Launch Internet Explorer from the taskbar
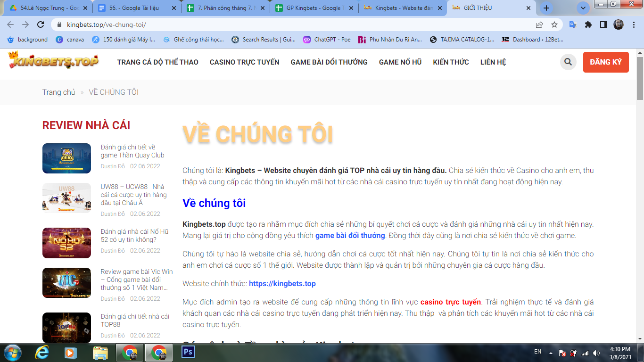Viewport: 644px width, 362px height. [x=42, y=353]
